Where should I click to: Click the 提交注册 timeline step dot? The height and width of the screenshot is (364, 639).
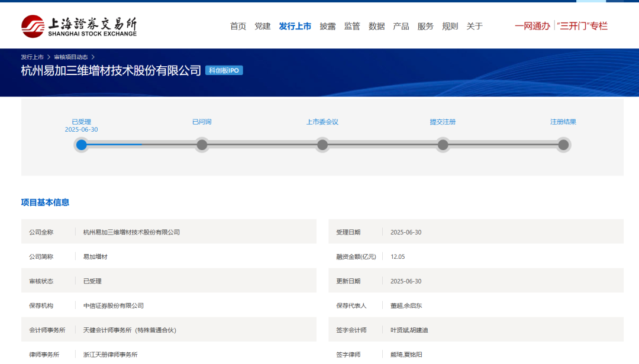coord(443,145)
